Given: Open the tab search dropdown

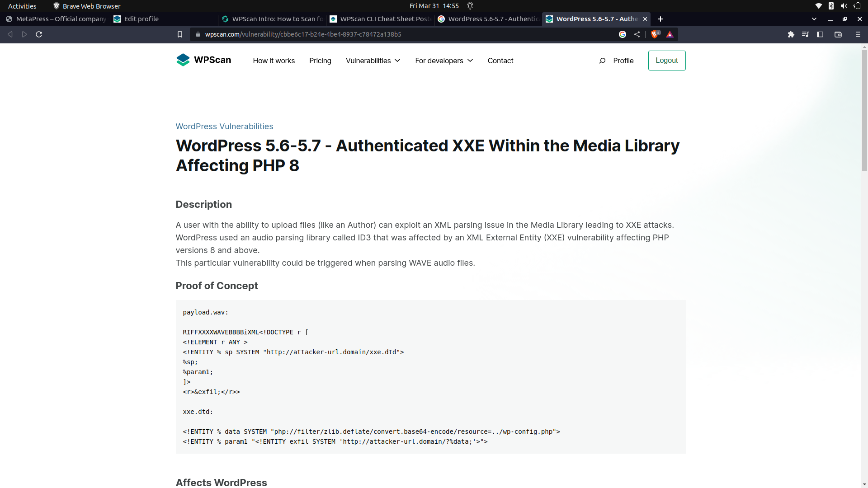Looking at the screenshot, I should tap(814, 19).
